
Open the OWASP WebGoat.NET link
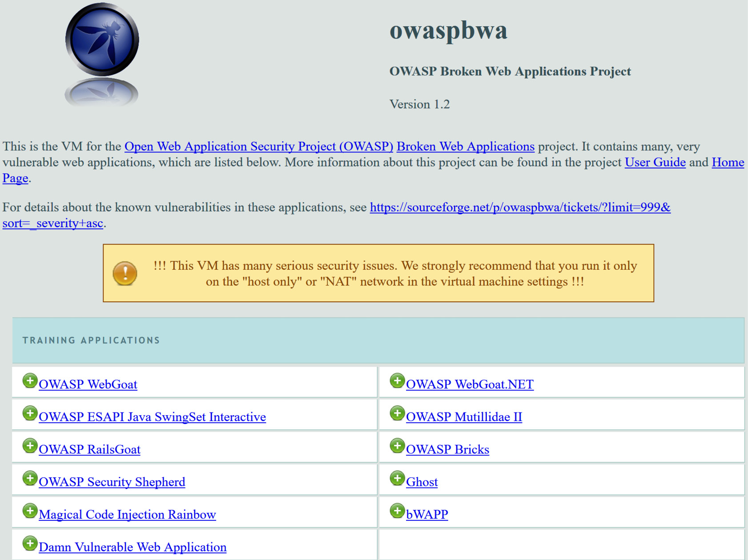(x=470, y=384)
